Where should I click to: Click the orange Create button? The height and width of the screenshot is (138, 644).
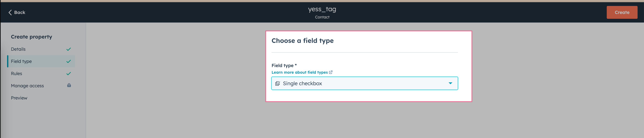pyautogui.click(x=622, y=13)
